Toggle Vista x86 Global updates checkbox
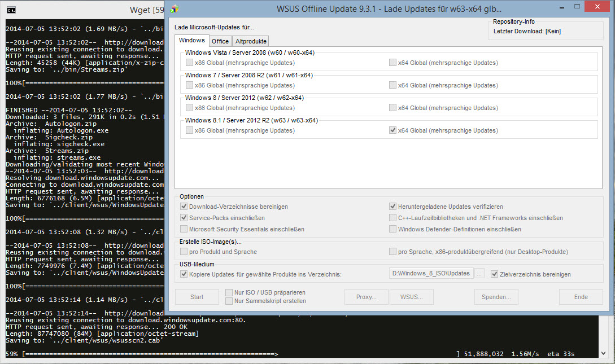The width and height of the screenshot is (615, 364). pyautogui.click(x=189, y=63)
